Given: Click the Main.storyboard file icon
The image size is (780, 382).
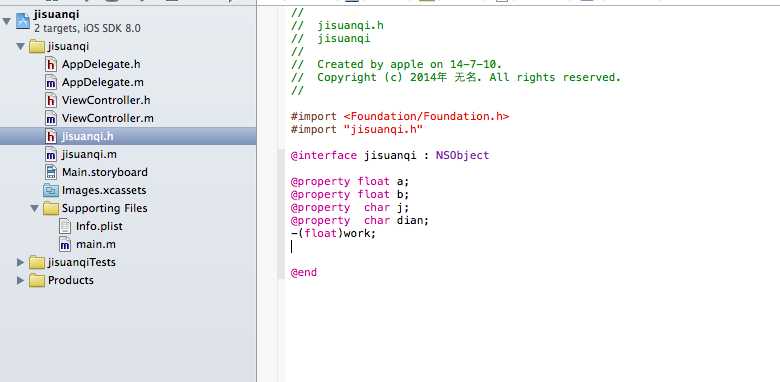Looking at the screenshot, I should pyautogui.click(x=51, y=172).
